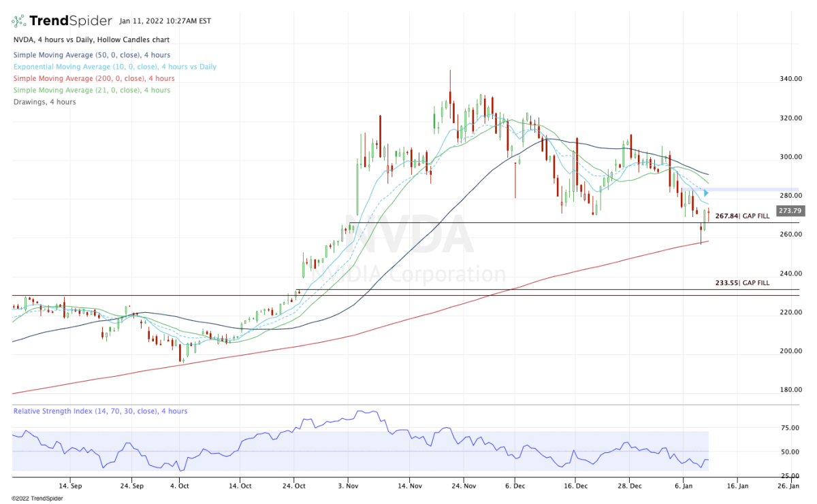The height and width of the screenshot is (504, 817).
Task: Click the 4. Oct date label
Action: point(180,486)
